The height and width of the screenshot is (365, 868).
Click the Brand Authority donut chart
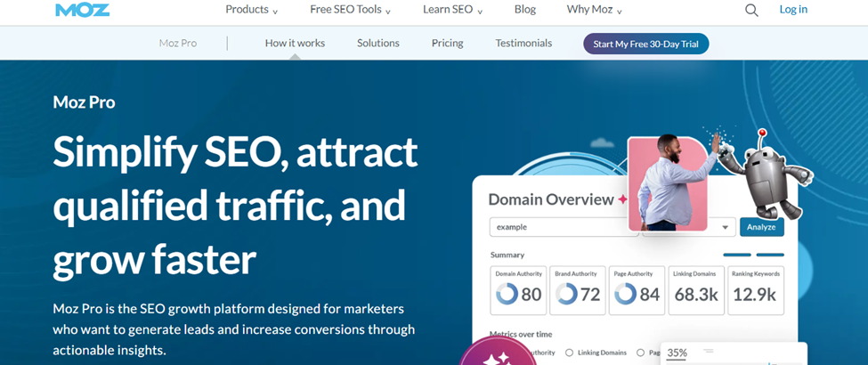point(566,294)
